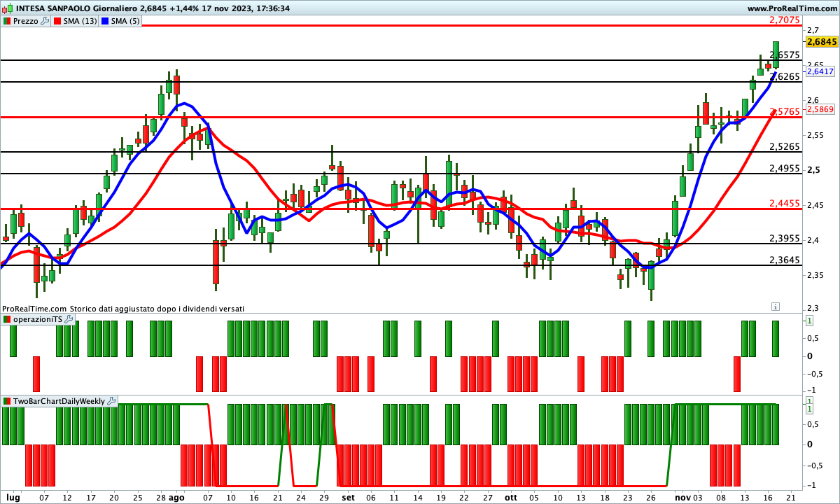Click the 2,3645 horizontal line label
Image resolution: width=840 pixels, height=504 pixels.
coord(784,260)
